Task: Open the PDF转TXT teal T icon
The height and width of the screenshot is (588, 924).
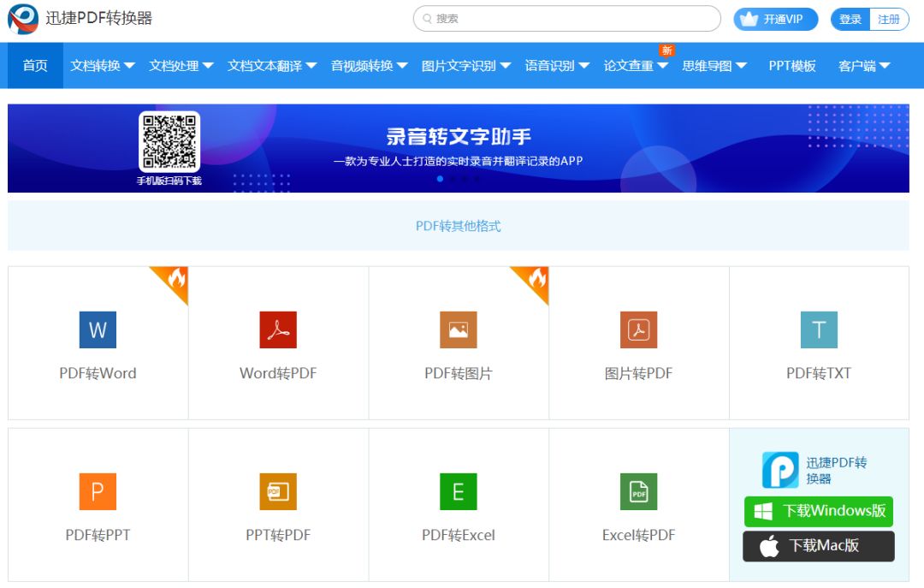Action: click(x=819, y=330)
